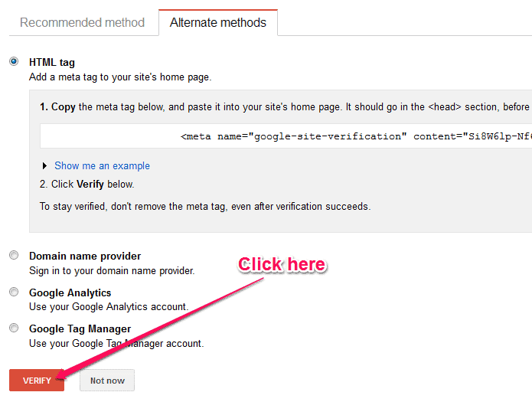The width and height of the screenshot is (532, 402).
Task: Switch to the Recommended method tab
Action: 82,22
